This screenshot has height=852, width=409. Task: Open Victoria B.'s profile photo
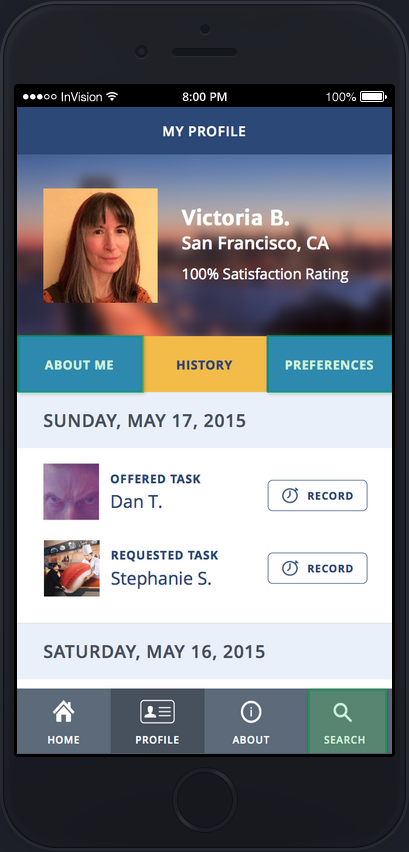pyautogui.click(x=100, y=246)
